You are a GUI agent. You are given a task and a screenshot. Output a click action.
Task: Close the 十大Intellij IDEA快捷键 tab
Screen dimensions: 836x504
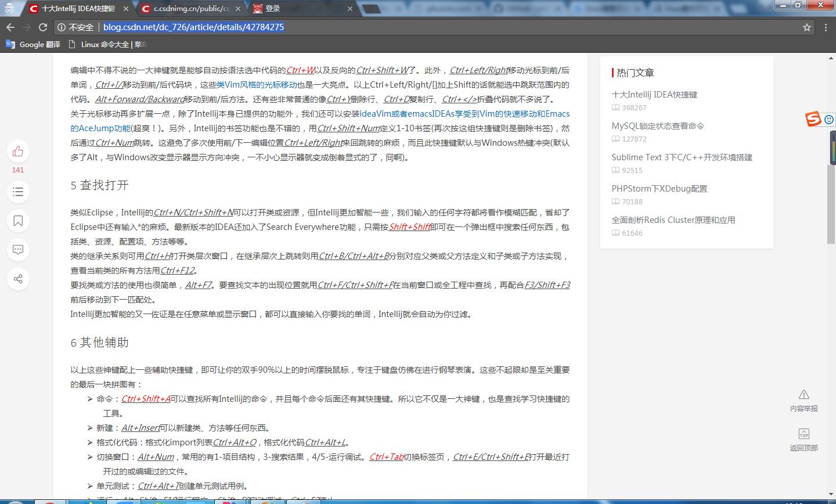[126, 9]
